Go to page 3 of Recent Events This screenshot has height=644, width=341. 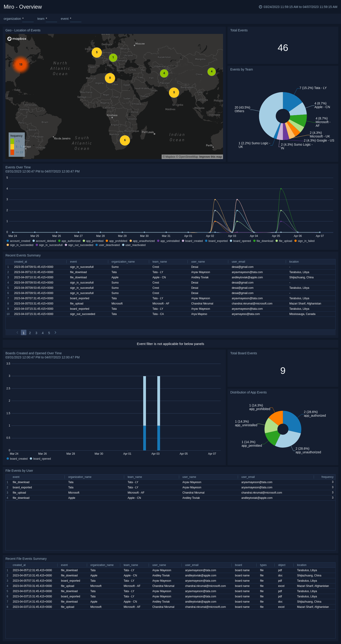point(36,333)
